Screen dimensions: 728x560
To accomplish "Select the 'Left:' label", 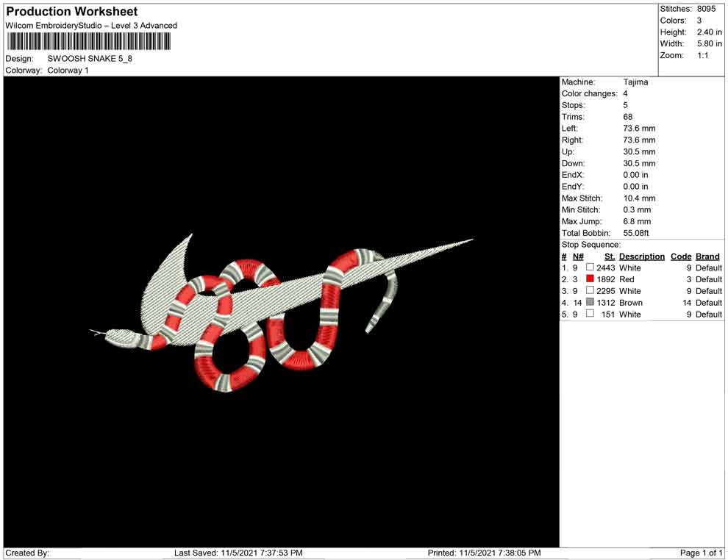I will pyautogui.click(x=570, y=128).
